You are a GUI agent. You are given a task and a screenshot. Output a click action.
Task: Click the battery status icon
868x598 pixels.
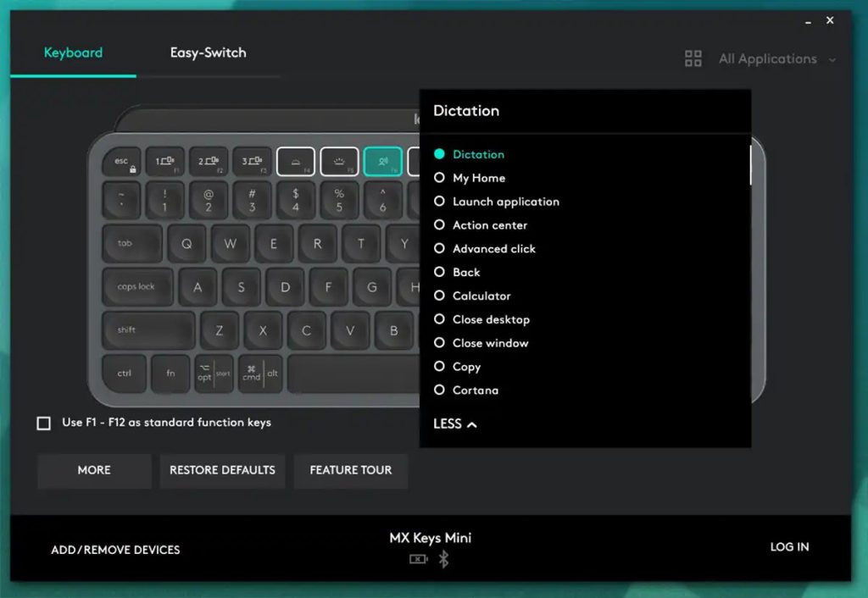419,559
